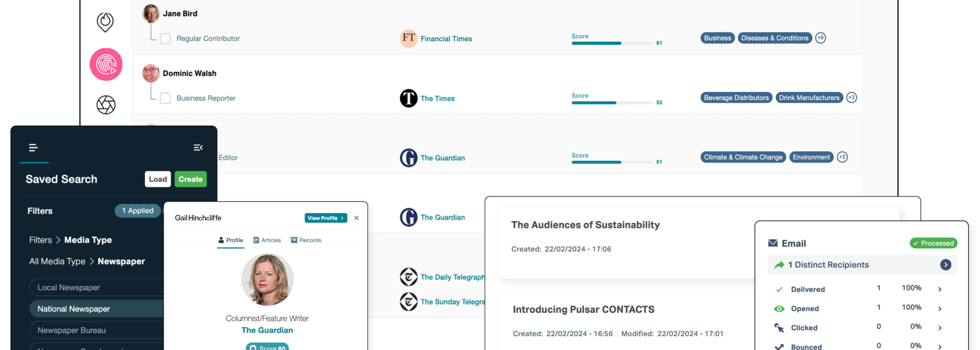Click the flame icon in the sidebar

[x=105, y=22]
